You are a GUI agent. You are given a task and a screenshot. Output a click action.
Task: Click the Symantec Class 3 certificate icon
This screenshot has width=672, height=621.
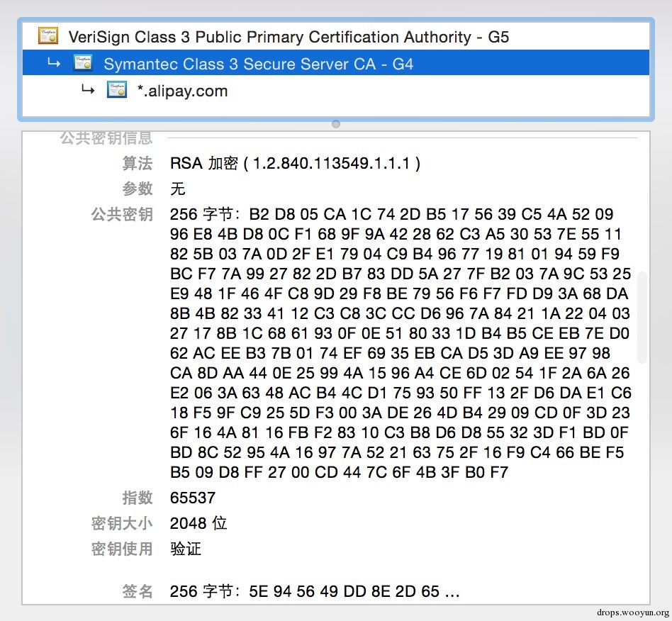(x=83, y=63)
